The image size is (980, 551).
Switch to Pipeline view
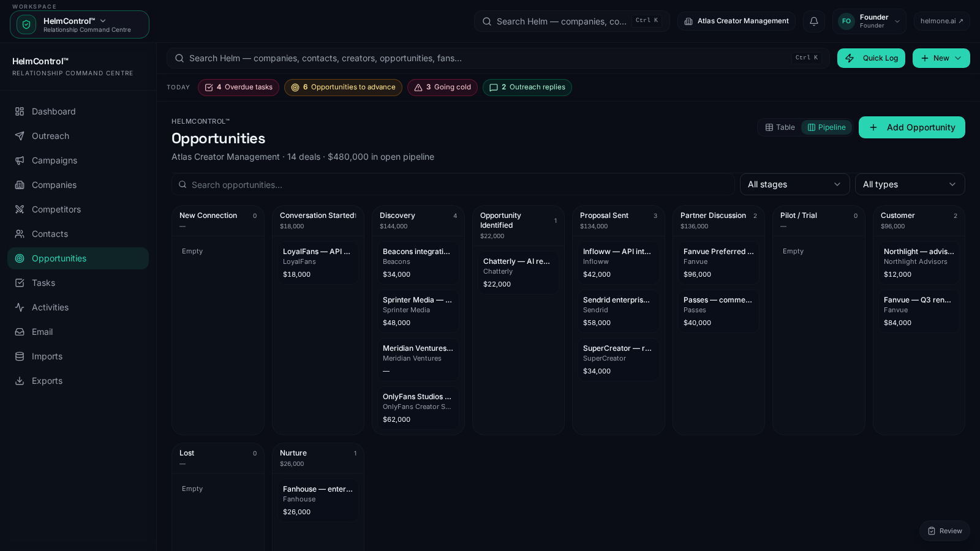click(x=826, y=127)
